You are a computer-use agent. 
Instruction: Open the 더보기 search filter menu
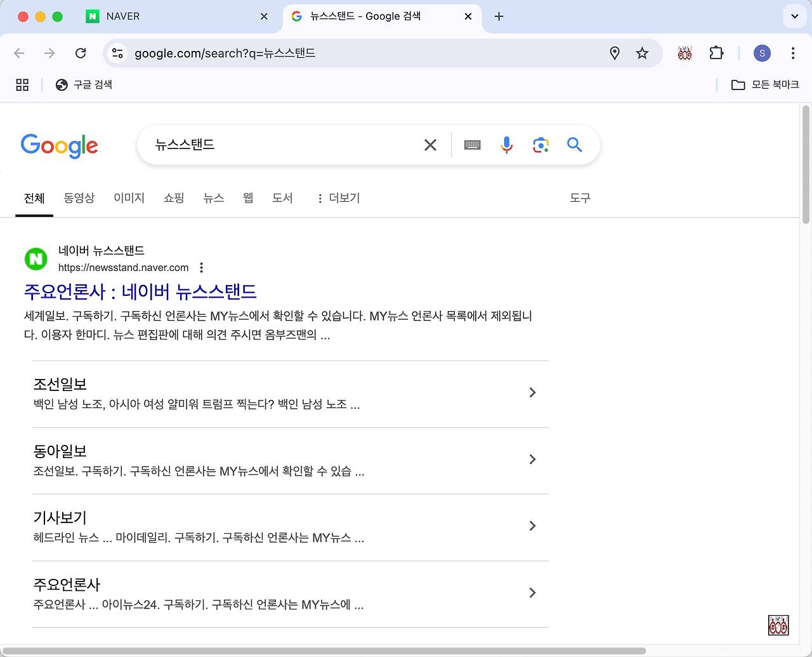pos(338,198)
